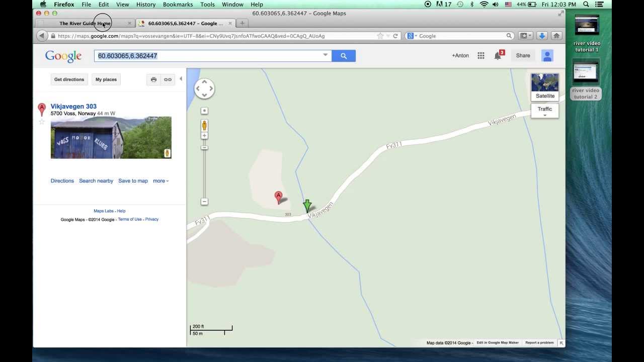
Task: Switch to The River Guide Home tab
Action: [x=85, y=23]
